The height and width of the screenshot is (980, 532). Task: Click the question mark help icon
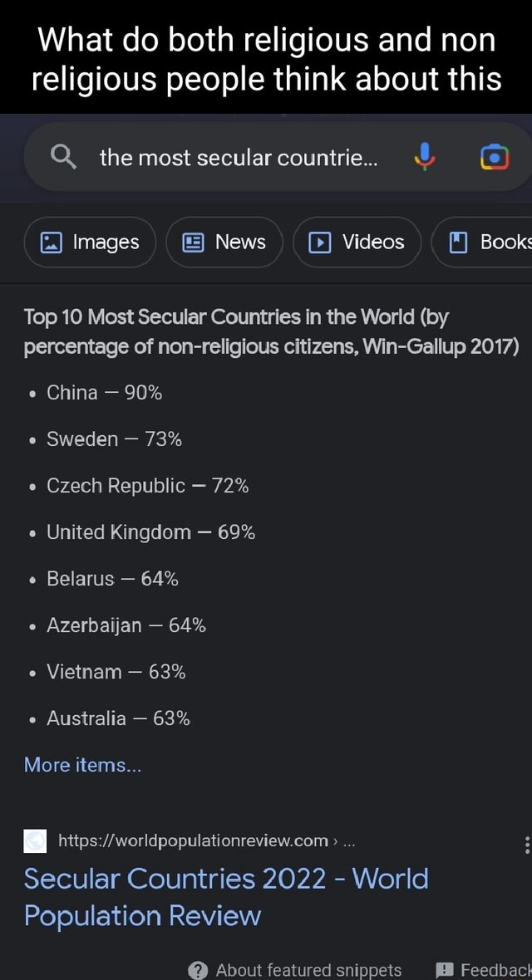click(195, 970)
